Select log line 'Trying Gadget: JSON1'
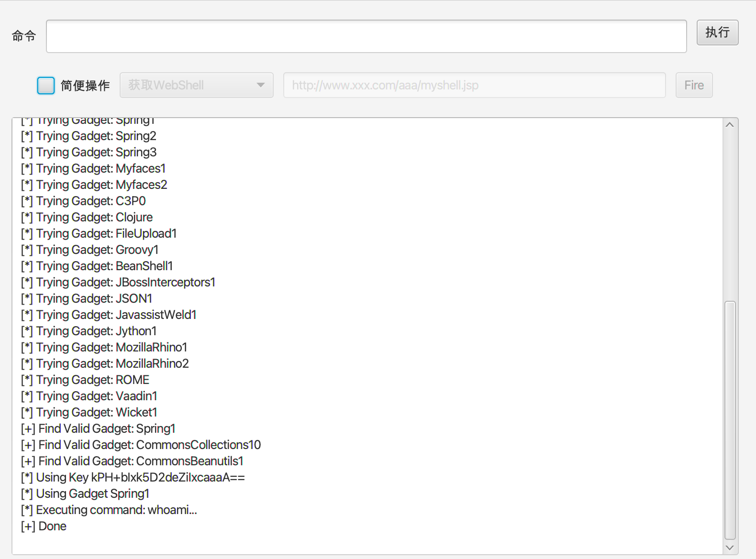This screenshot has height=559, width=756. coord(87,298)
